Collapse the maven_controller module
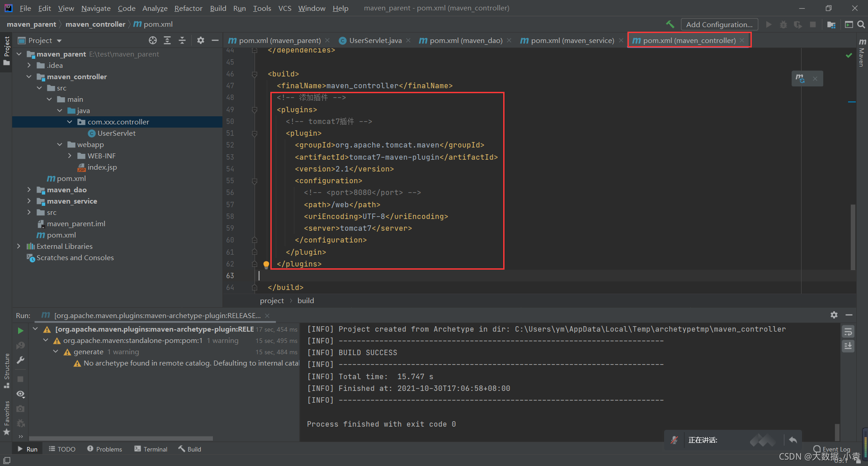868x466 pixels. pyautogui.click(x=29, y=76)
